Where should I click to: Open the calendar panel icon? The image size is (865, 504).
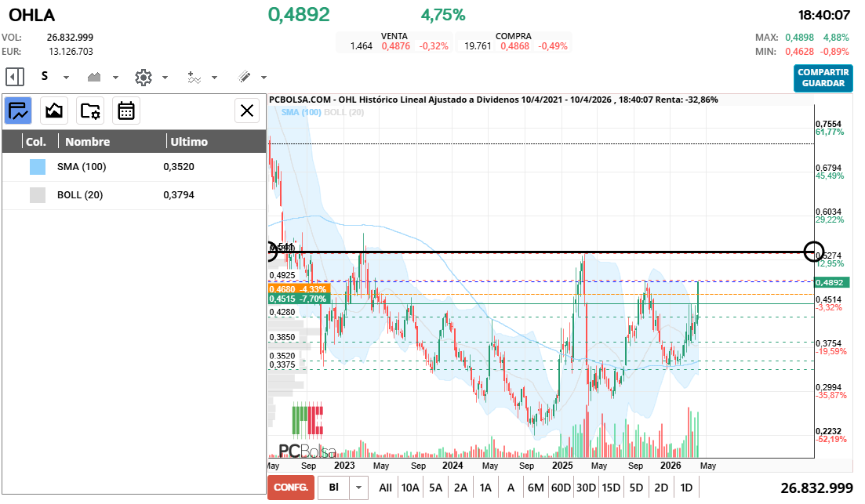[125, 111]
